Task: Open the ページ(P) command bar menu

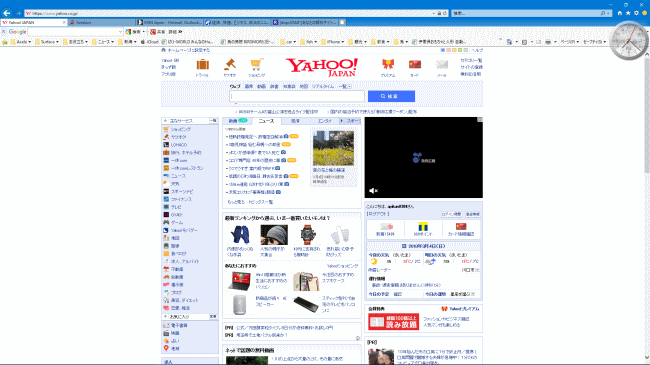Action: pos(570,42)
